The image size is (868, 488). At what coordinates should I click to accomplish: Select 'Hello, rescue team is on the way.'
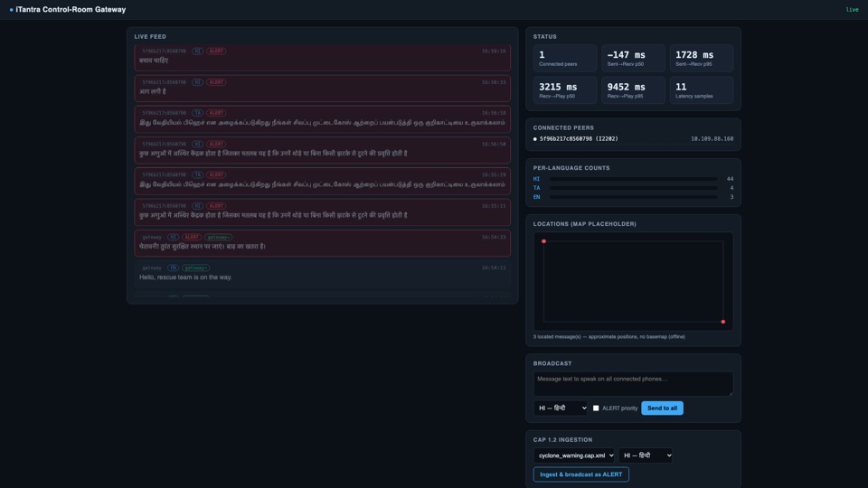coord(185,277)
